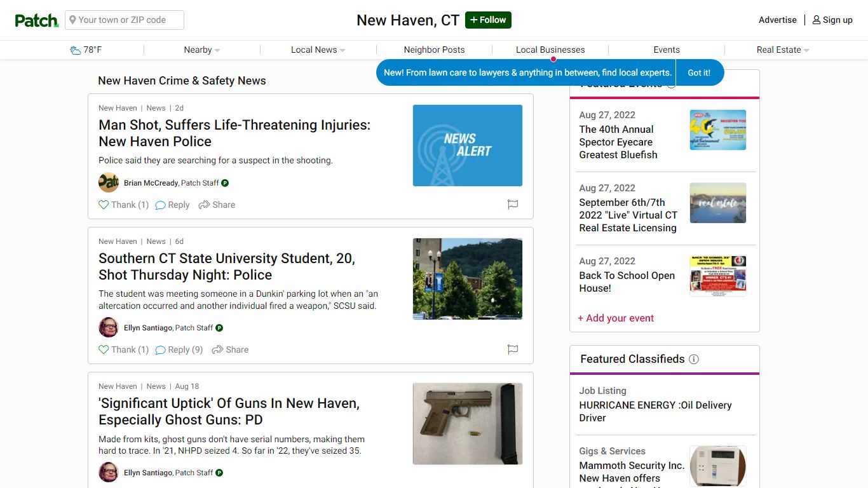Open the Local Businesses tab
This screenshot has height=488, width=868.
(x=550, y=50)
